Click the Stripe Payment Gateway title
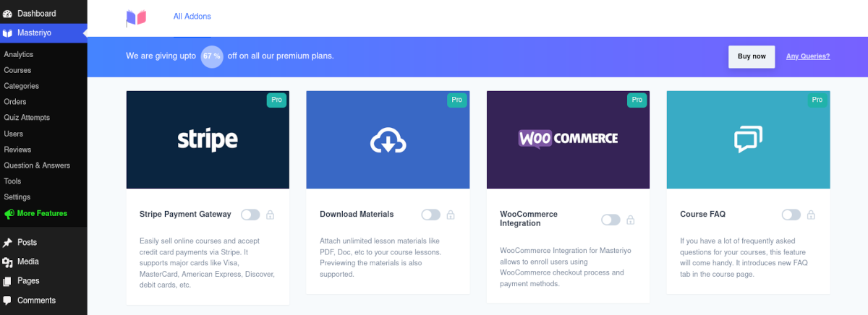The width and height of the screenshot is (868, 315). [x=185, y=215]
